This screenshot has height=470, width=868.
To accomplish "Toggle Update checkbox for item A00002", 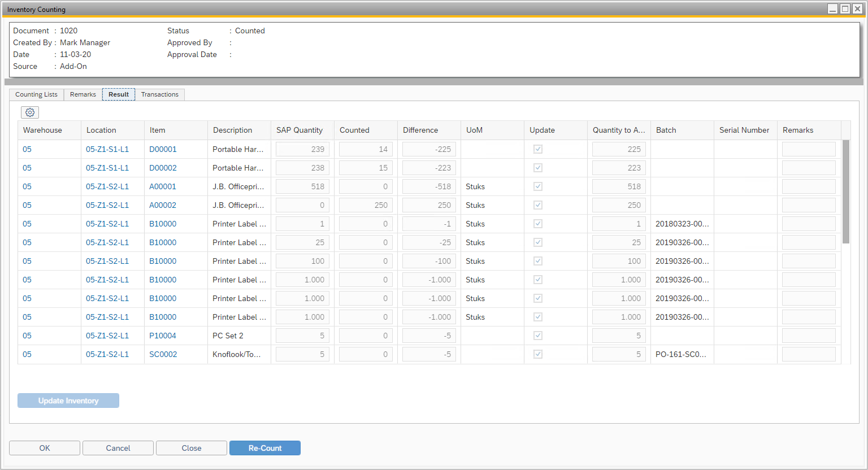I will pyautogui.click(x=538, y=205).
